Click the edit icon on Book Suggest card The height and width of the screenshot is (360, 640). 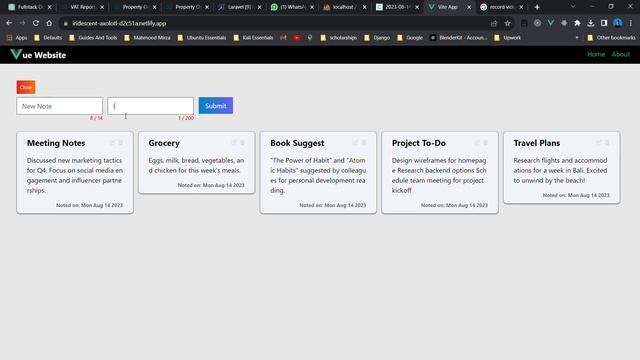pos(355,142)
